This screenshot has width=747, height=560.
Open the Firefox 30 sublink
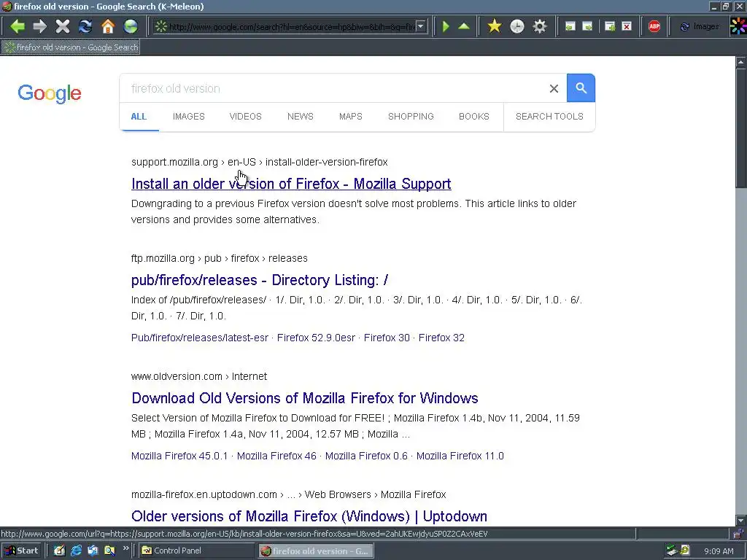[387, 338]
